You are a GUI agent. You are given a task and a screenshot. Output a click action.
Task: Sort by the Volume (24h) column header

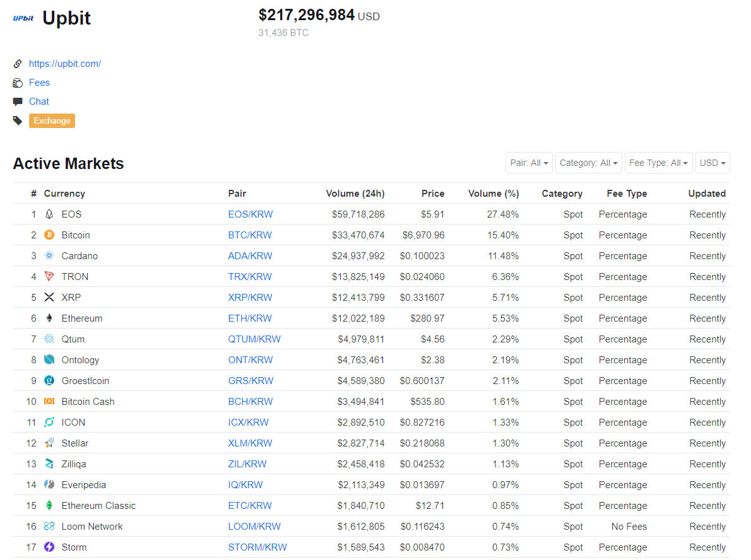tap(355, 194)
